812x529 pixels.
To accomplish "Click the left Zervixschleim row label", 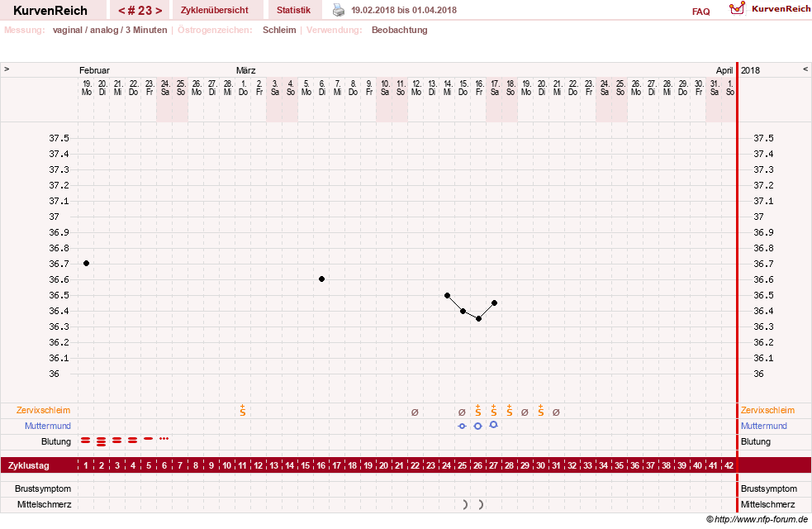I will 44,410.
